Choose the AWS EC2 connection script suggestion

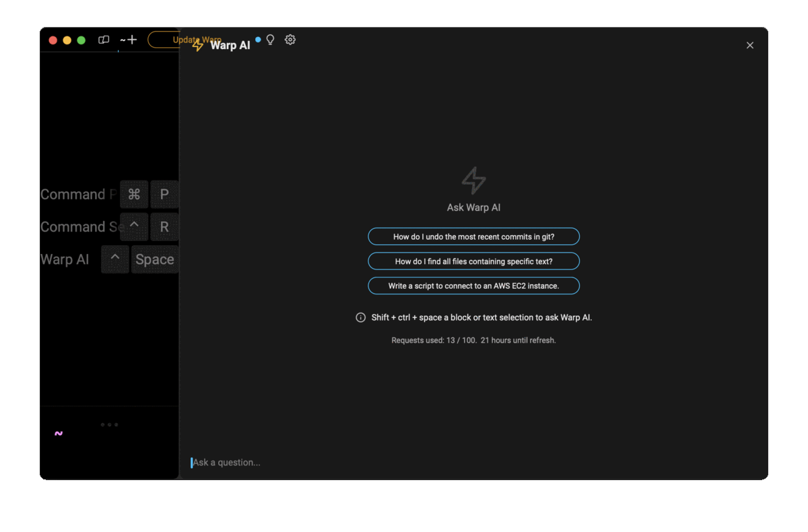(473, 286)
